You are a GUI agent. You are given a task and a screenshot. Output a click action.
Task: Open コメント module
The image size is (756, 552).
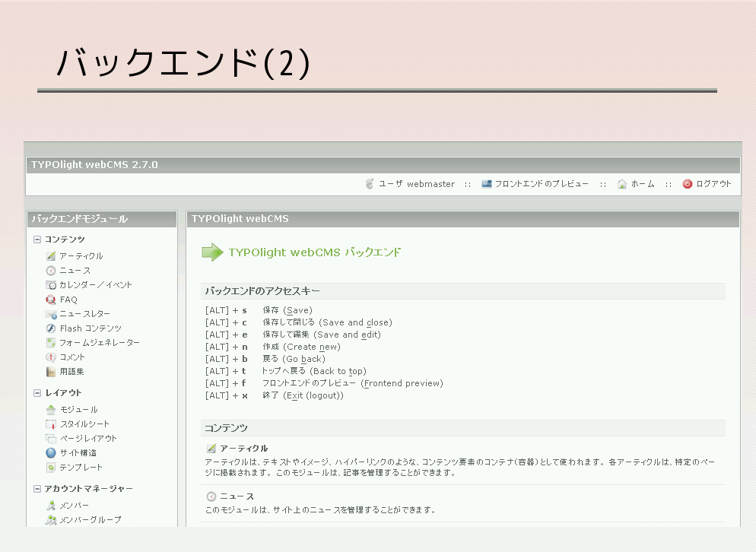click(x=71, y=357)
